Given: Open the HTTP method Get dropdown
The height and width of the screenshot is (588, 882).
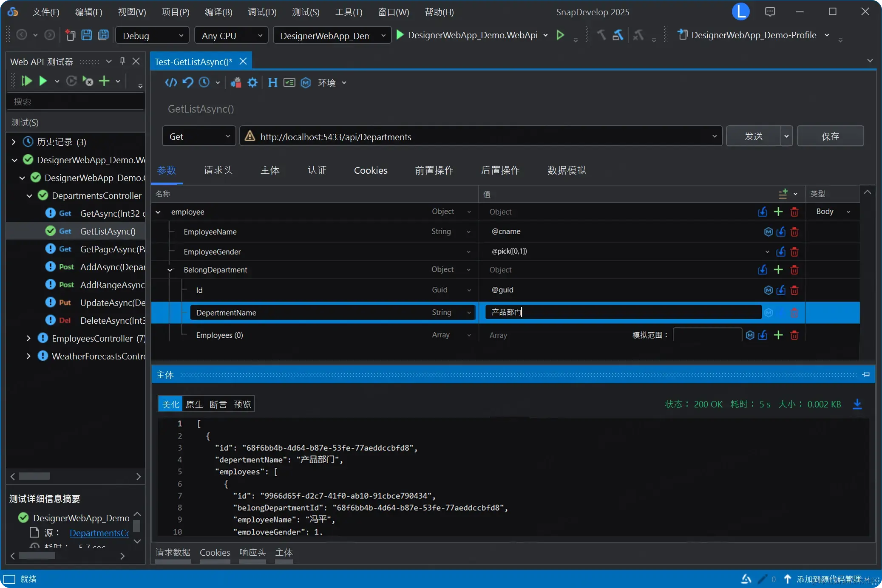Looking at the screenshot, I should (199, 136).
